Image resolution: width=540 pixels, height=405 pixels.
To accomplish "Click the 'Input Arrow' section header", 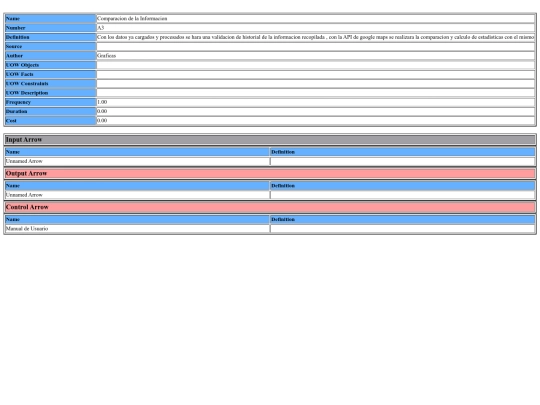I will (x=270, y=140).
